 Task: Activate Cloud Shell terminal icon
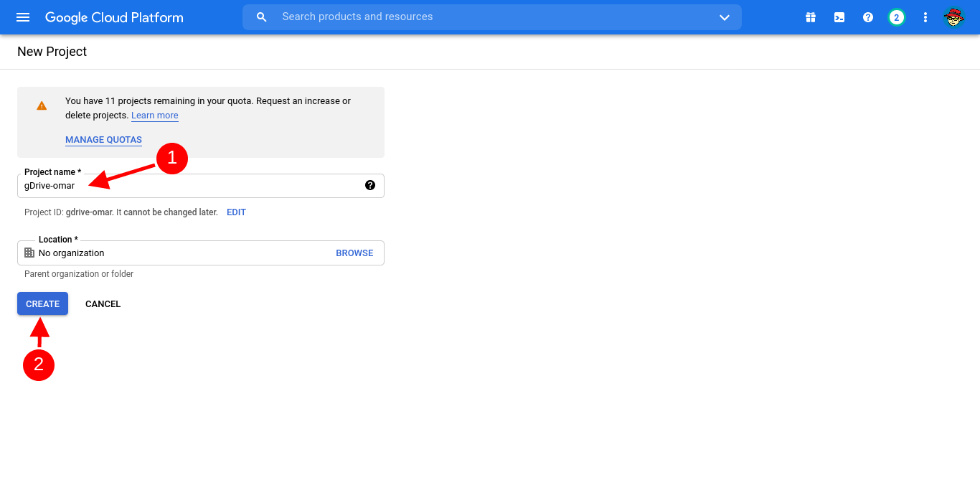pyautogui.click(x=839, y=17)
